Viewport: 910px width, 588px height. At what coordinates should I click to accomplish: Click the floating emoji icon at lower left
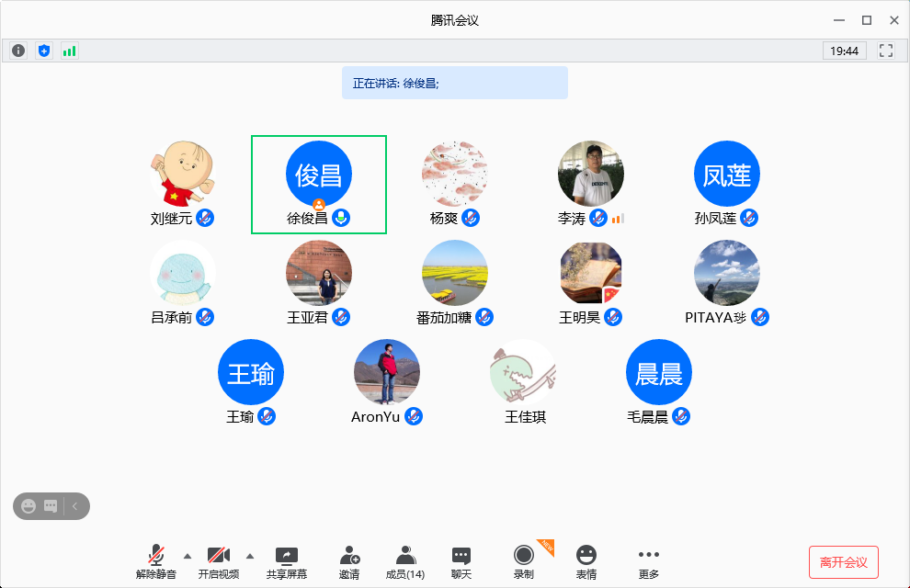pos(28,506)
